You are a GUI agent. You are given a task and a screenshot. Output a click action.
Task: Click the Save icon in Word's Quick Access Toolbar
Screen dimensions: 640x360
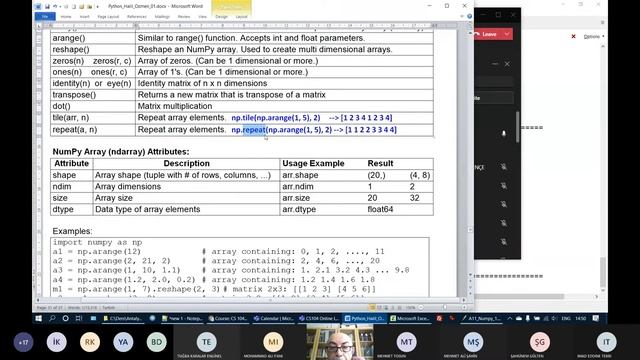(47, 7)
